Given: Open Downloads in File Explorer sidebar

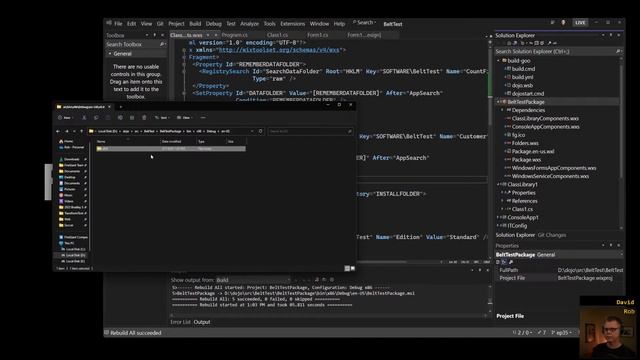Looking at the screenshot, I should click(x=71, y=159).
